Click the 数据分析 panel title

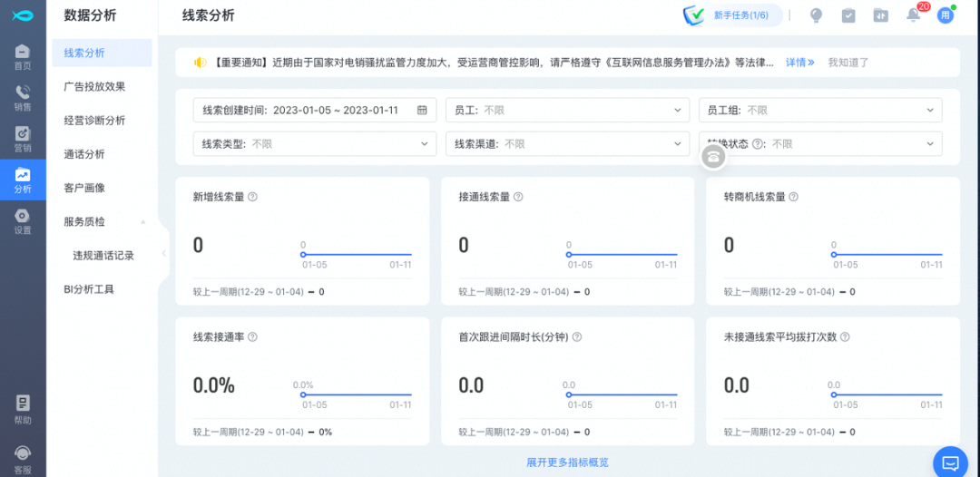[x=90, y=15]
